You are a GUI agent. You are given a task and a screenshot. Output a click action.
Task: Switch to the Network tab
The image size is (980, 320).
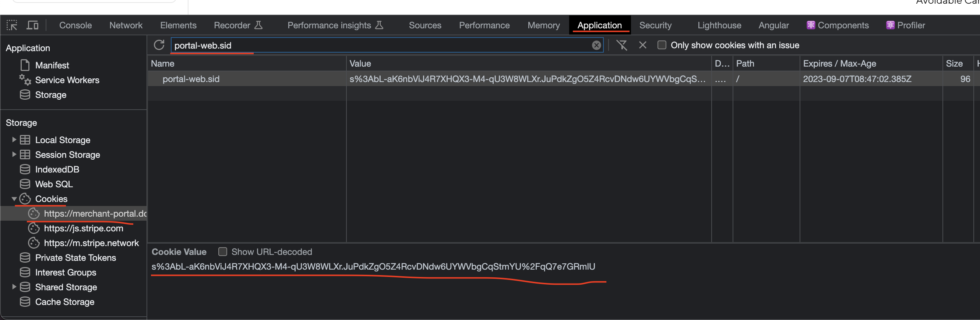coord(126,25)
